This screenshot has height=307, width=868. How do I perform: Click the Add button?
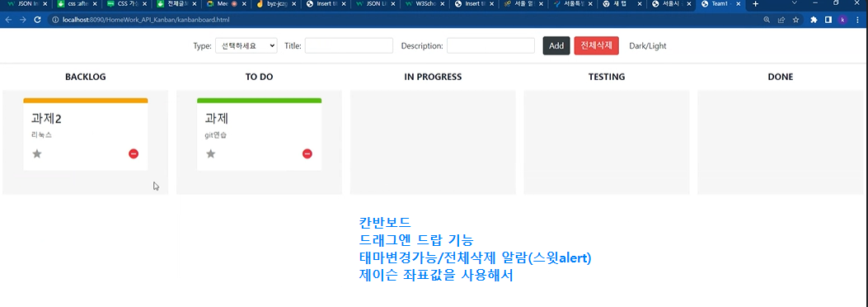(x=556, y=45)
